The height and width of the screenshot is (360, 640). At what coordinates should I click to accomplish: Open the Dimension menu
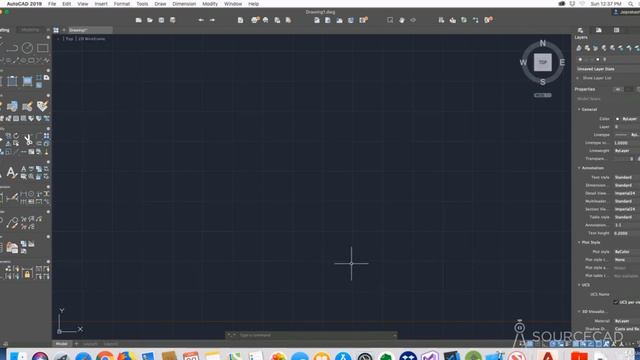[x=184, y=4]
